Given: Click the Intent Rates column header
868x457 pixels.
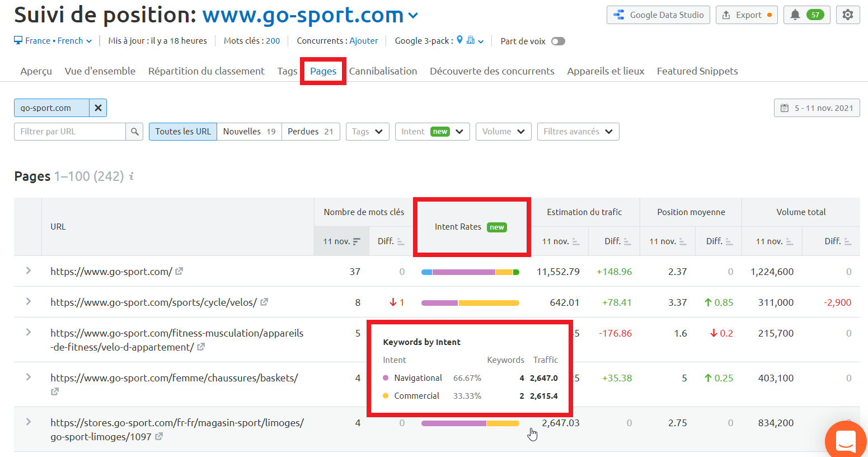Looking at the screenshot, I should click(x=471, y=227).
